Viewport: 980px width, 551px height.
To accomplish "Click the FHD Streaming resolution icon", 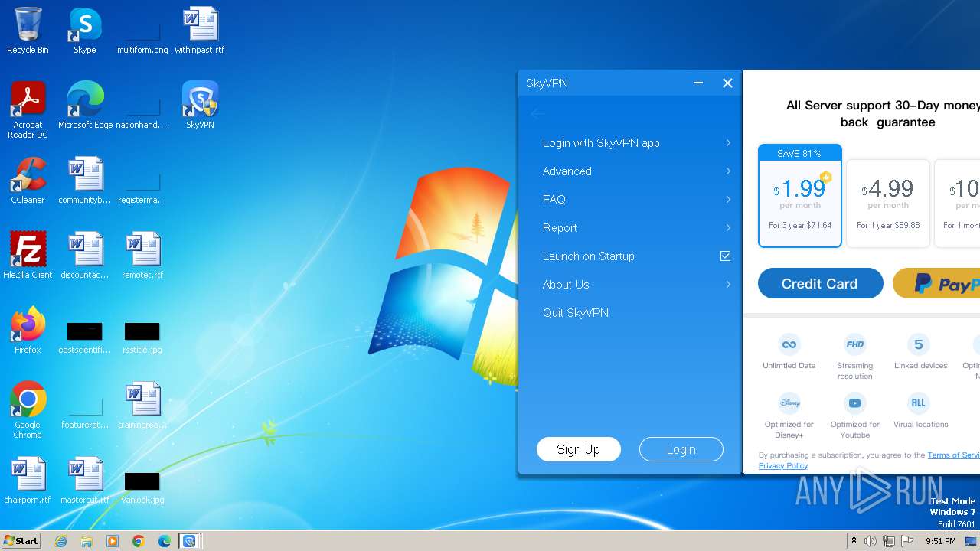I will pos(854,344).
